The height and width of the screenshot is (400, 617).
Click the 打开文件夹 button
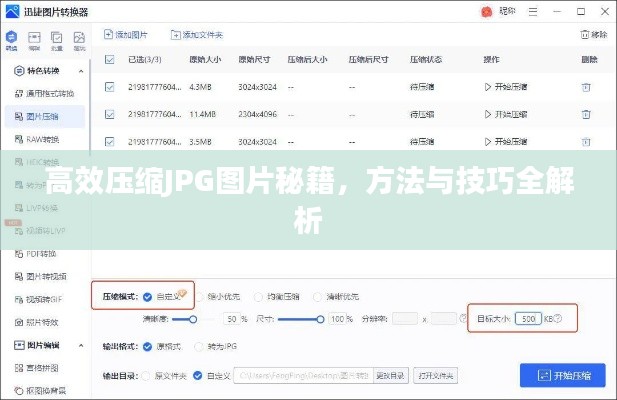[x=436, y=375]
